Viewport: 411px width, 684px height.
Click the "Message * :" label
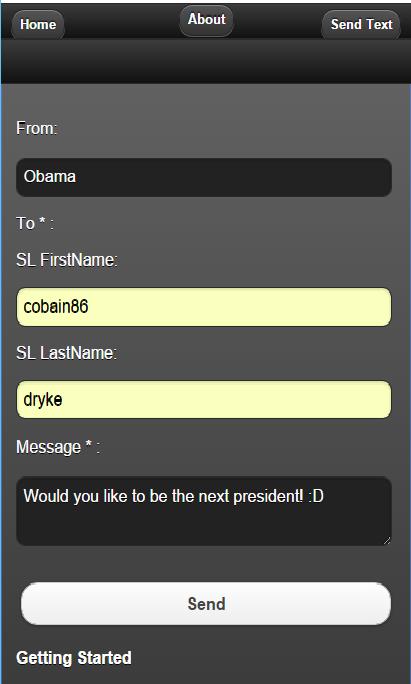[x=58, y=447]
